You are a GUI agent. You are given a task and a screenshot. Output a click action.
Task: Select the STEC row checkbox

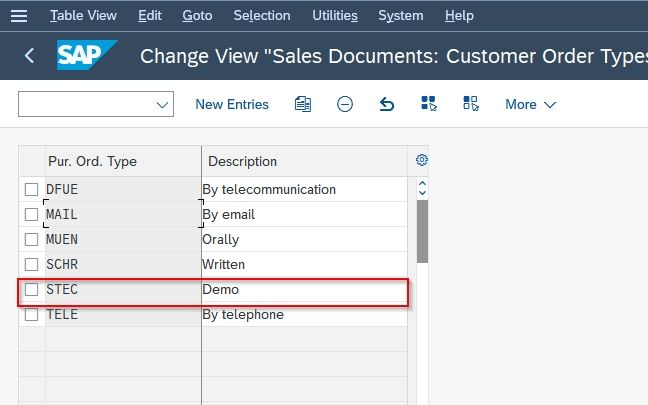tap(31, 290)
